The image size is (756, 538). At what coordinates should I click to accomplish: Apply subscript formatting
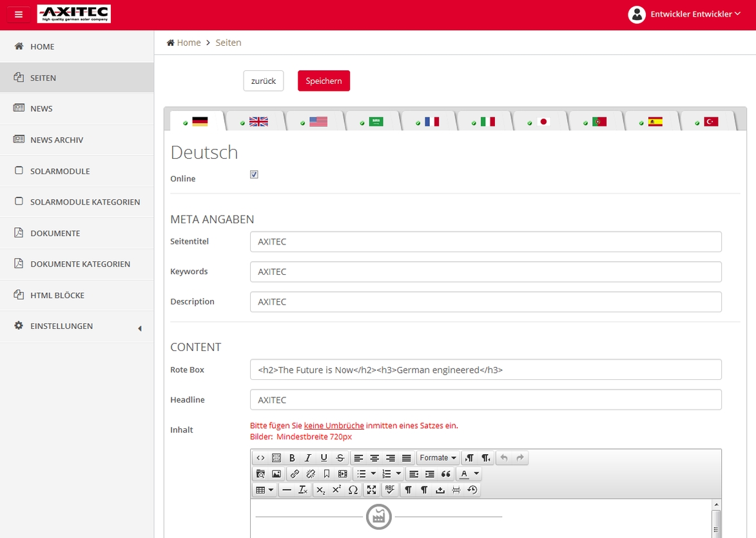click(321, 490)
